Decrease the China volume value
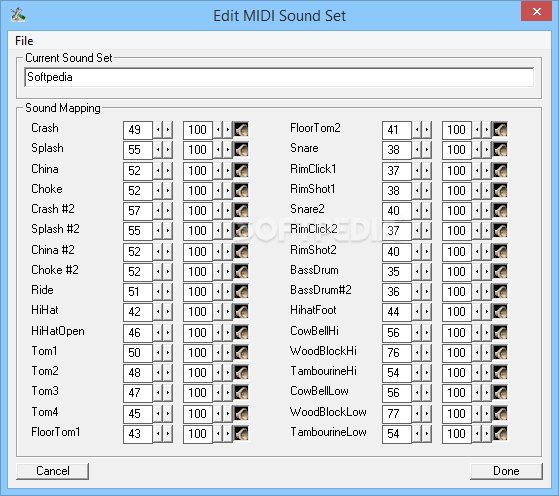 pos(218,171)
